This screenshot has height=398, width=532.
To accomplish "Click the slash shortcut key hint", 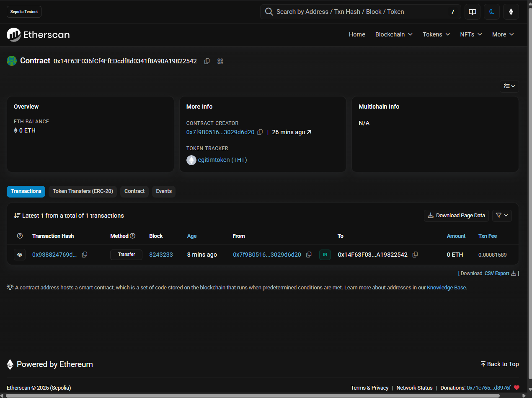I will 453,12.
